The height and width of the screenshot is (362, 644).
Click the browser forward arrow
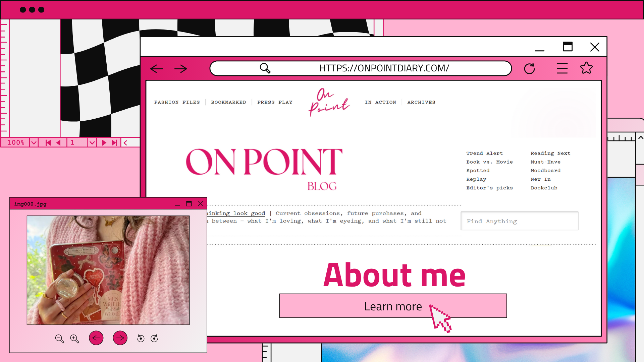(x=181, y=69)
